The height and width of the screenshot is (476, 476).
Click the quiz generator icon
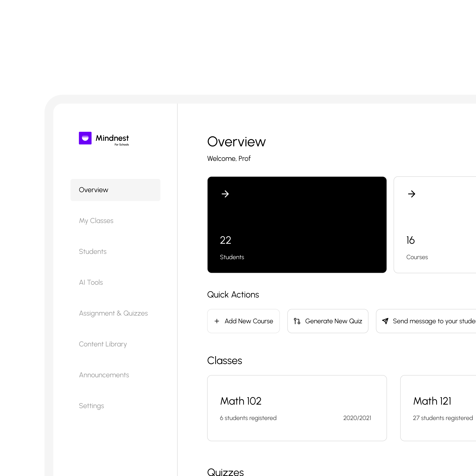tap(297, 321)
